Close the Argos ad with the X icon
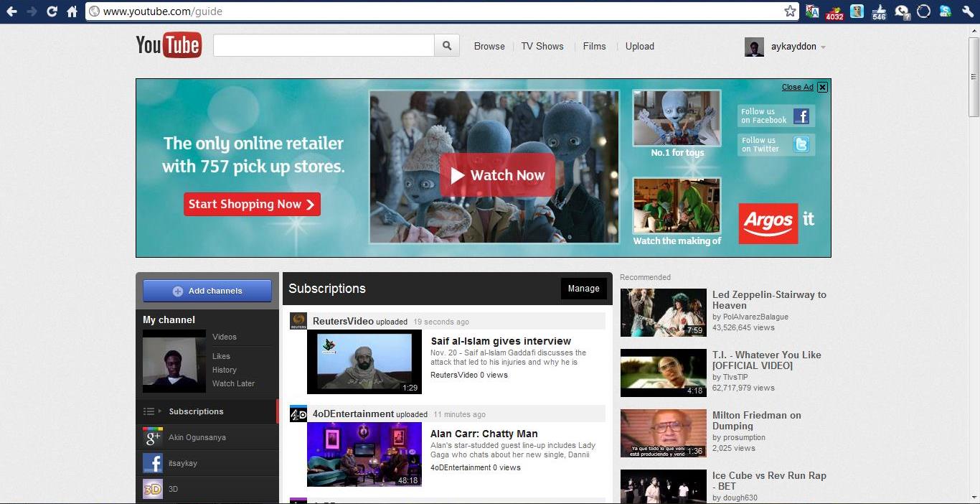Viewport: 980px width, 504px height. coord(822,87)
